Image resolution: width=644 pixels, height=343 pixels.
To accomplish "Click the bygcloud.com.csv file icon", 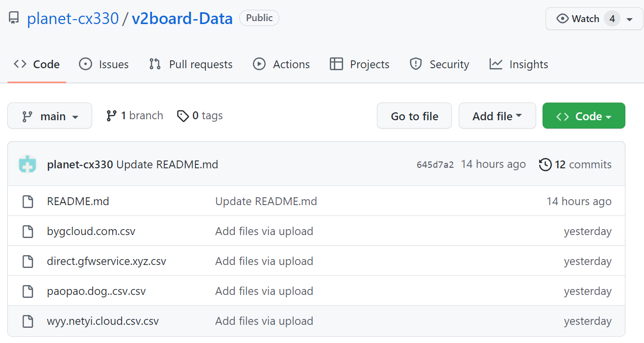I will pyautogui.click(x=28, y=231).
